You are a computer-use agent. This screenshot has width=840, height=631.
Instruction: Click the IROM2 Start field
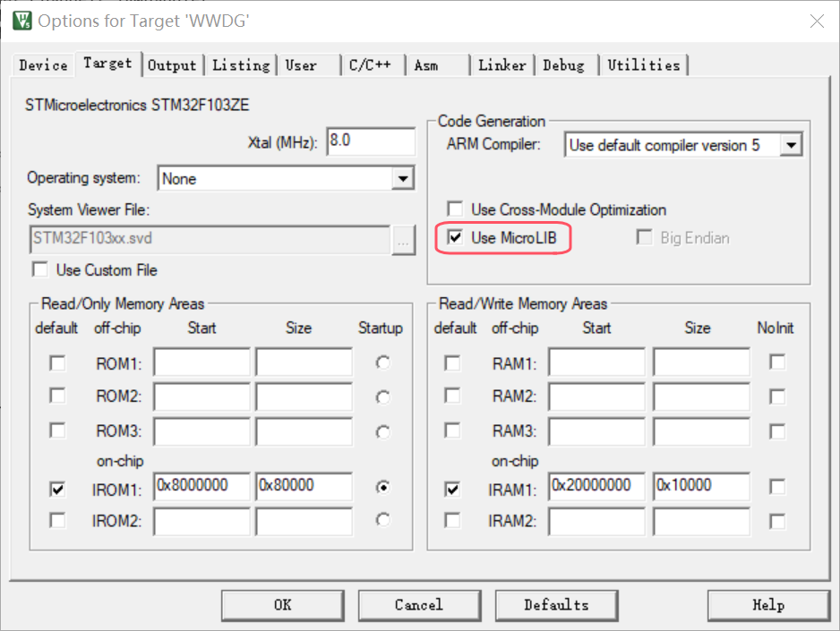click(202, 521)
